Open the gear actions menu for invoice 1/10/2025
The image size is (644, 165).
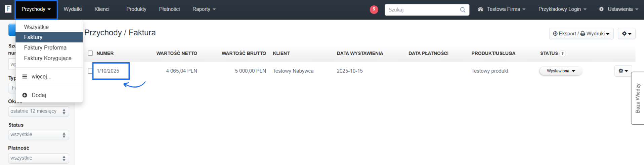623,71
